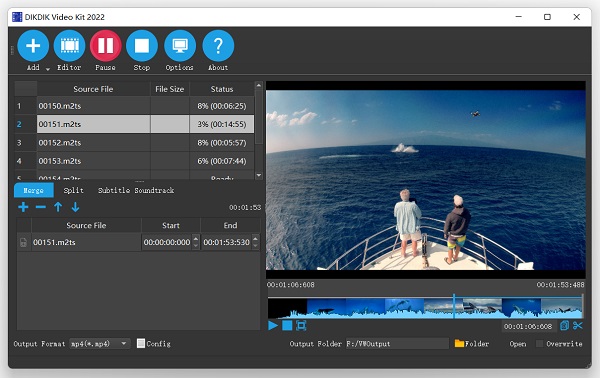This screenshot has width=600, height=378.
Task: Enable the Overwrite checkbox
Action: pos(540,344)
